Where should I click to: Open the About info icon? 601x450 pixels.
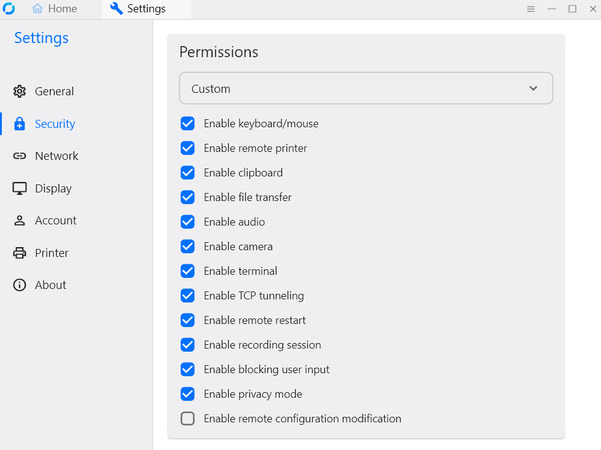click(20, 285)
